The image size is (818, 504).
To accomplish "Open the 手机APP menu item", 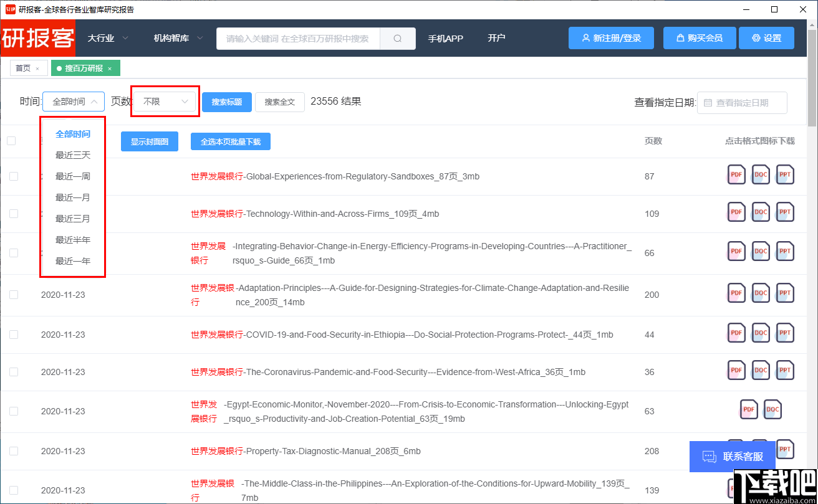I will click(x=445, y=38).
